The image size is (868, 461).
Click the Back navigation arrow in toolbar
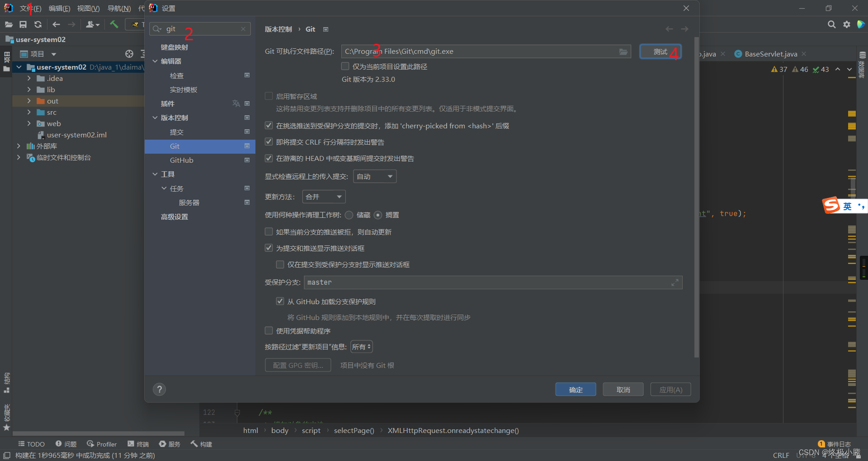[x=56, y=24]
